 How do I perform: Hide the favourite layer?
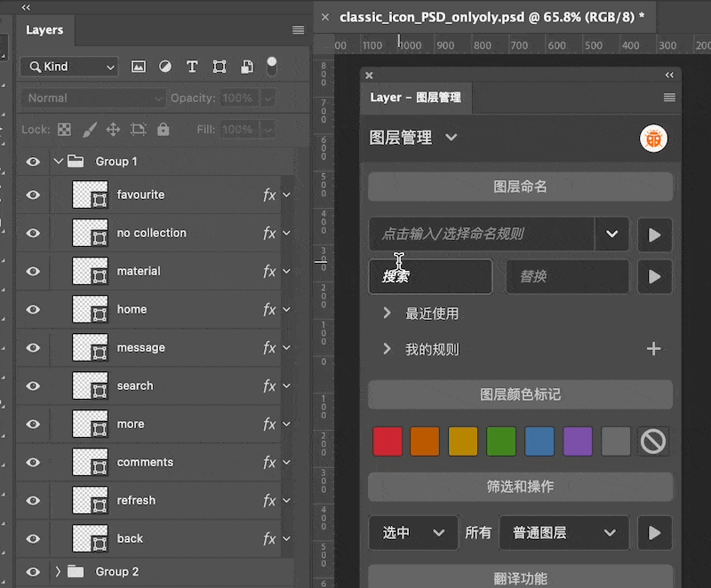tap(33, 195)
